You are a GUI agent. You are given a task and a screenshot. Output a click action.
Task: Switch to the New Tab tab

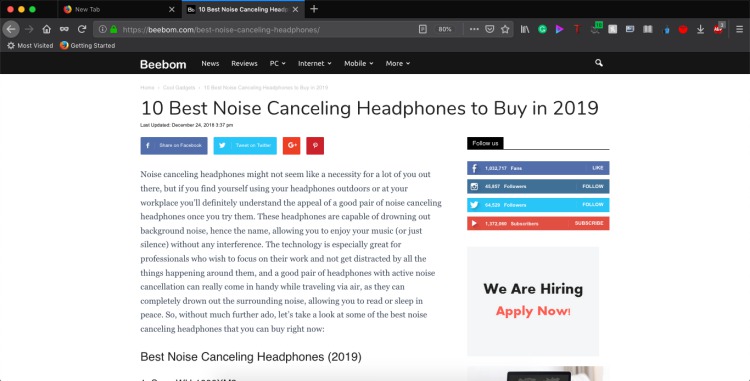click(x=120, y=9)
